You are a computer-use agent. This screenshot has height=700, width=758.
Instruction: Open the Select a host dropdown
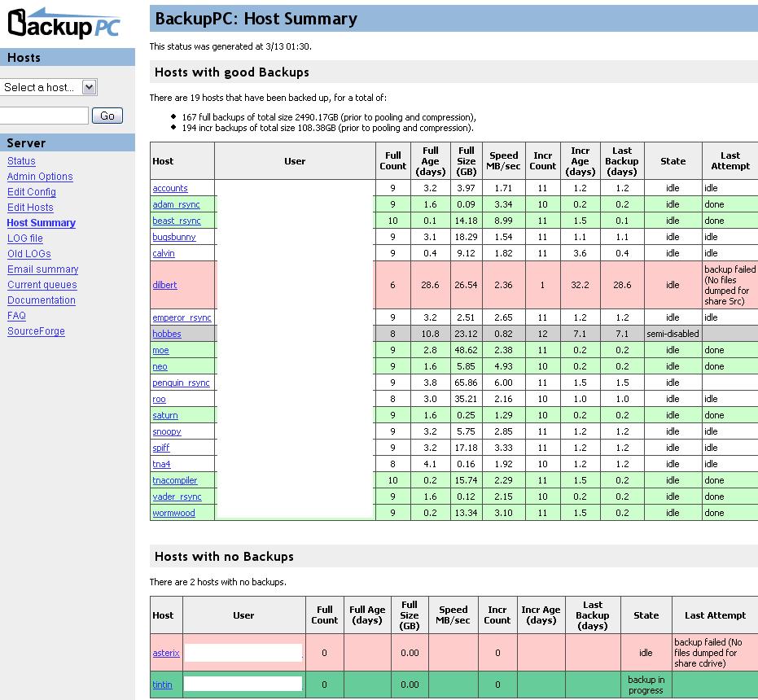pos(49,87)
